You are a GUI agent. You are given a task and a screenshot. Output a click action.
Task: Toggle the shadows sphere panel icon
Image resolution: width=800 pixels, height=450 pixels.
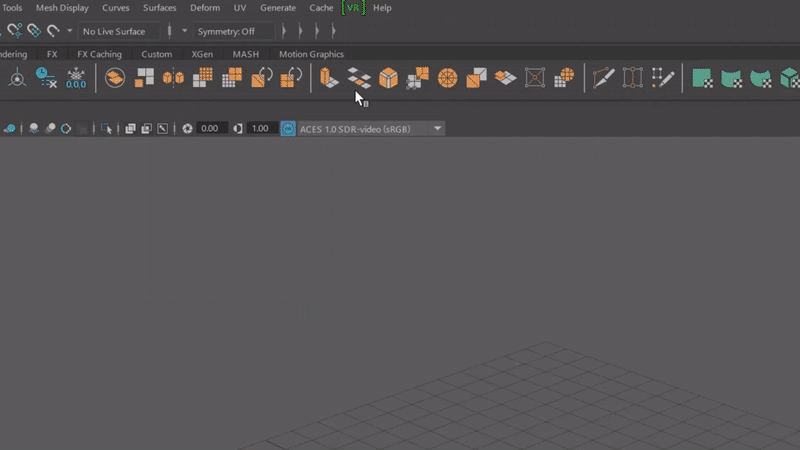[x=34, y=129]
